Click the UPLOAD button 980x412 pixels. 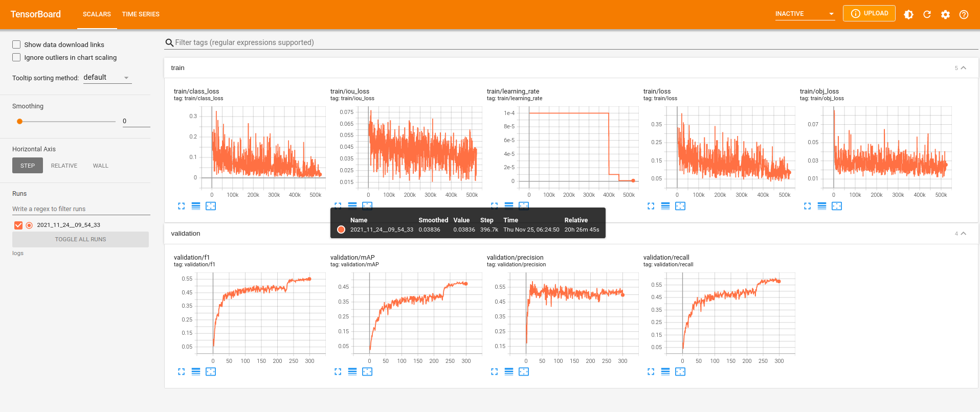click(x=869, y=13)
